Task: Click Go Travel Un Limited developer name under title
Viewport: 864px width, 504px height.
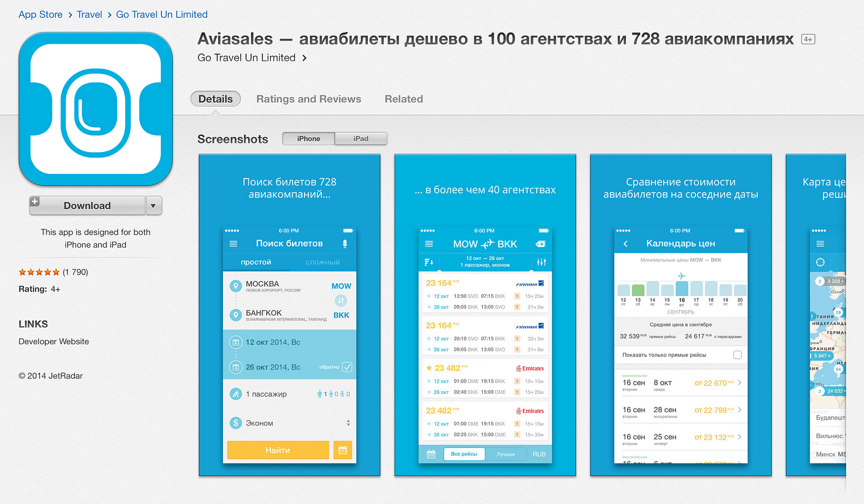Action: tap(246, 58)
